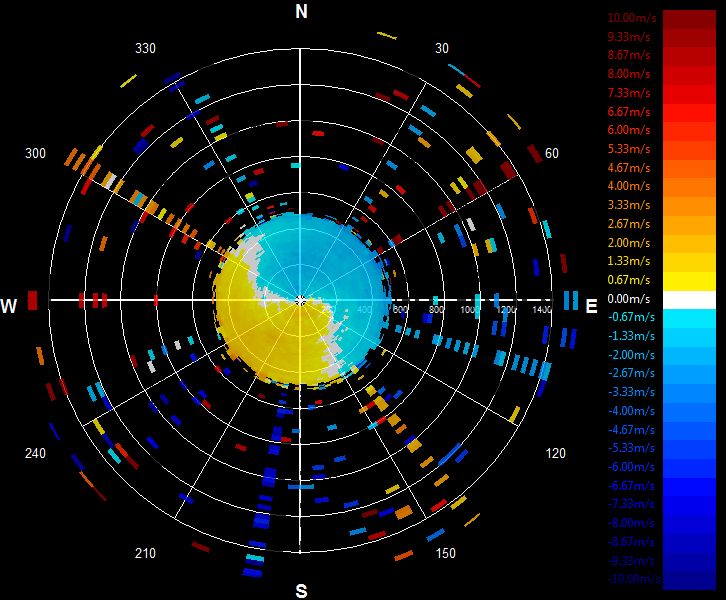Screen dimensions: 726x600
Task: Select the 240 degree azimuth label
Action: click(35, 453)
